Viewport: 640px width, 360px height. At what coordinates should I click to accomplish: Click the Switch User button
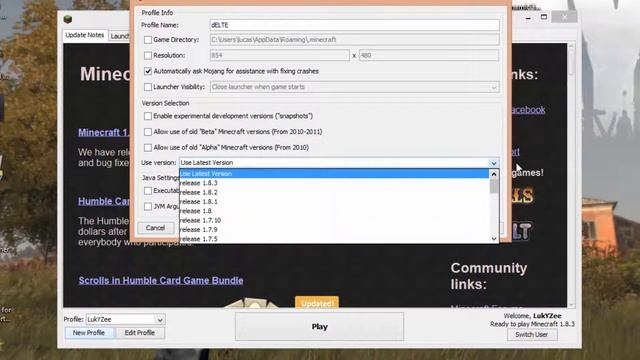pos(531,334)
